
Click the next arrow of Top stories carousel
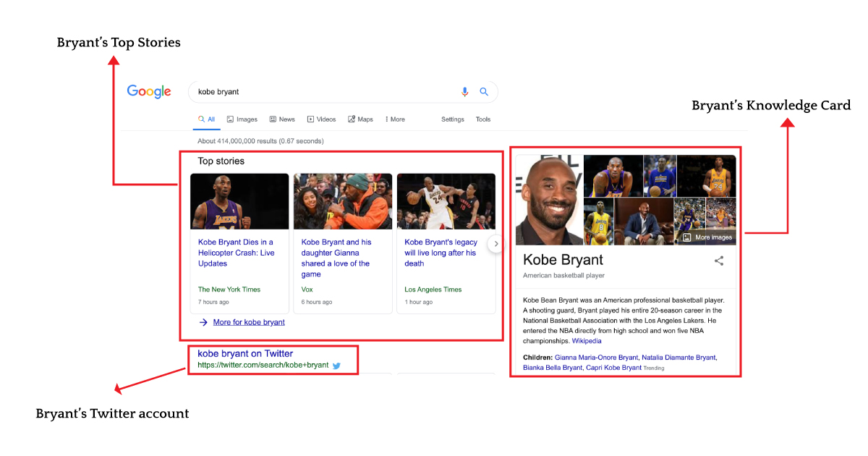[x=496, y=244]
